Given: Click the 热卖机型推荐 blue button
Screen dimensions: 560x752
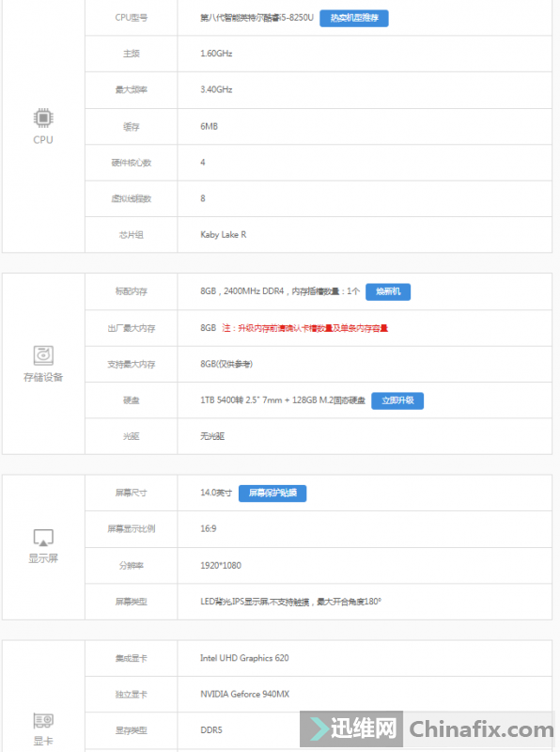Looking at the screenshot, I should [x=354, y=18].
